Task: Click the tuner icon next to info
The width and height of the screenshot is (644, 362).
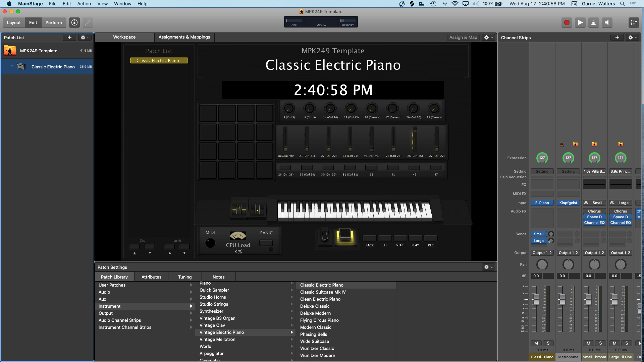Action: tap(88, 23)
